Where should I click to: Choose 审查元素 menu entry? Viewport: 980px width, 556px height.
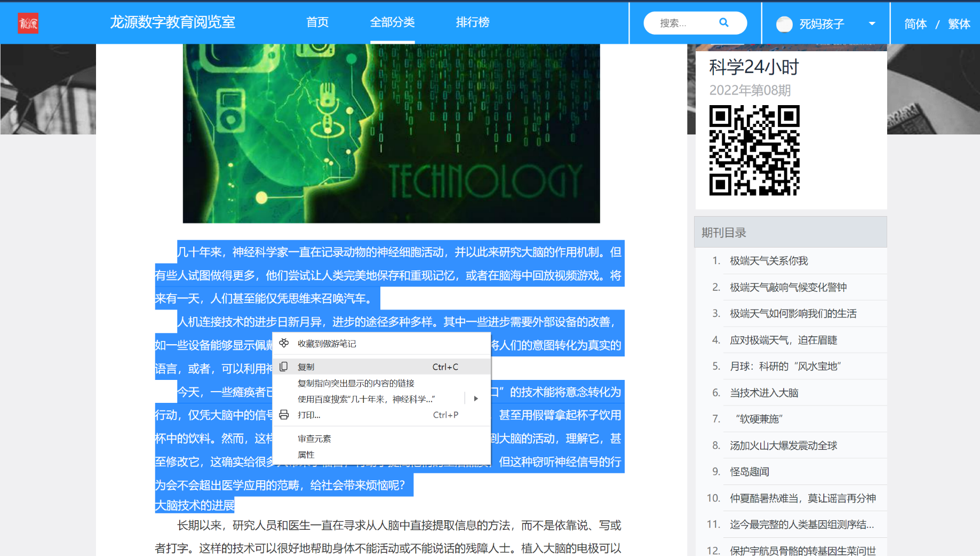point(381,439)
